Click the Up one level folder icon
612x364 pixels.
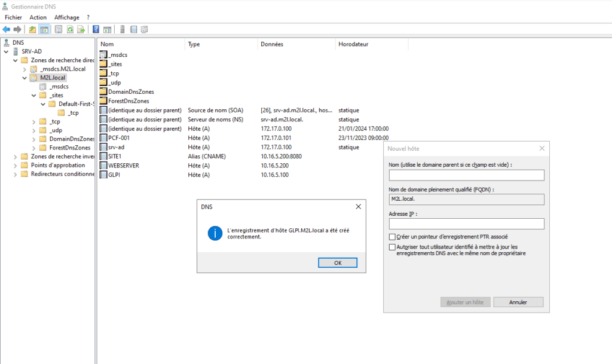pyautogui.click(x=32, y=29)
